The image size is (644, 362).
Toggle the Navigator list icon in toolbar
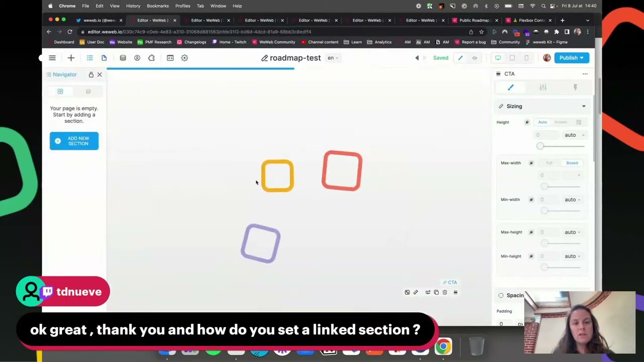pos(90,58)
